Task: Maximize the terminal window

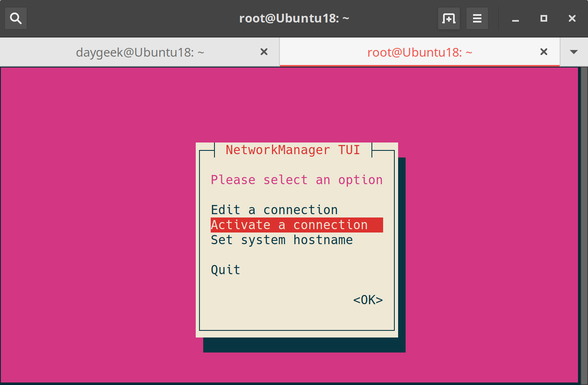Action: [543, 18]
